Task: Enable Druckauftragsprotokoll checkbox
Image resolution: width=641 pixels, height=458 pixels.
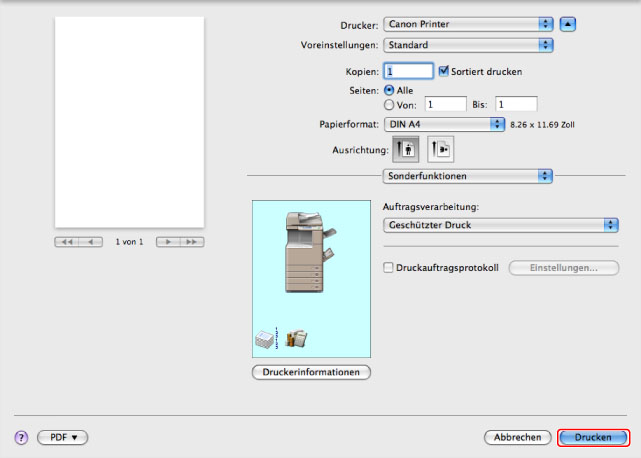Action: (390, 268)
